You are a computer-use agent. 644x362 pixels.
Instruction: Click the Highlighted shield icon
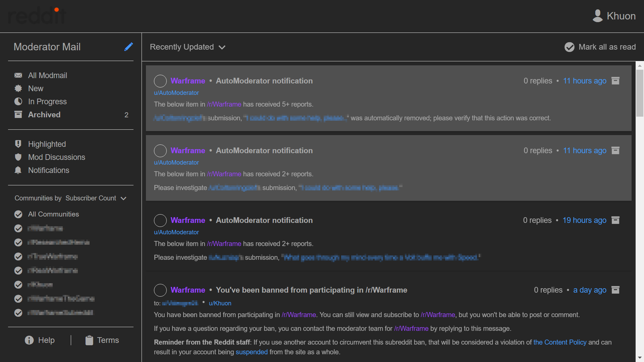tap(18, 144)
